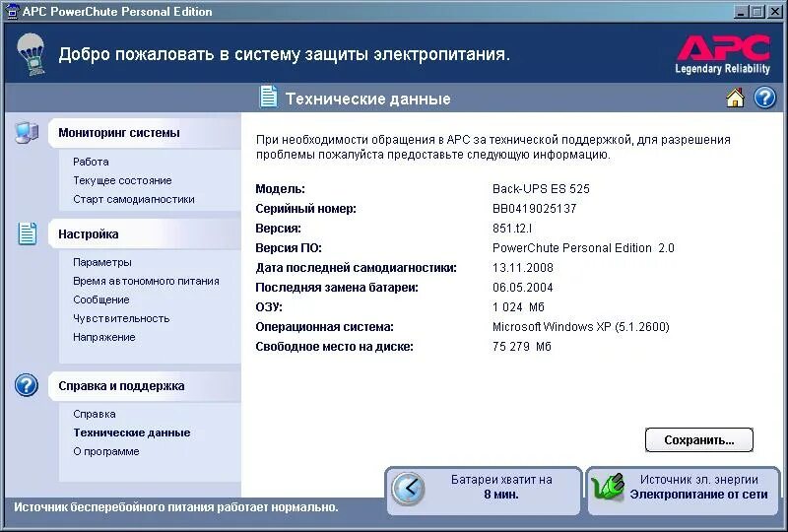Open Справка help page
The height and width of the screenshot is (532, 788).
click(95, 415)
